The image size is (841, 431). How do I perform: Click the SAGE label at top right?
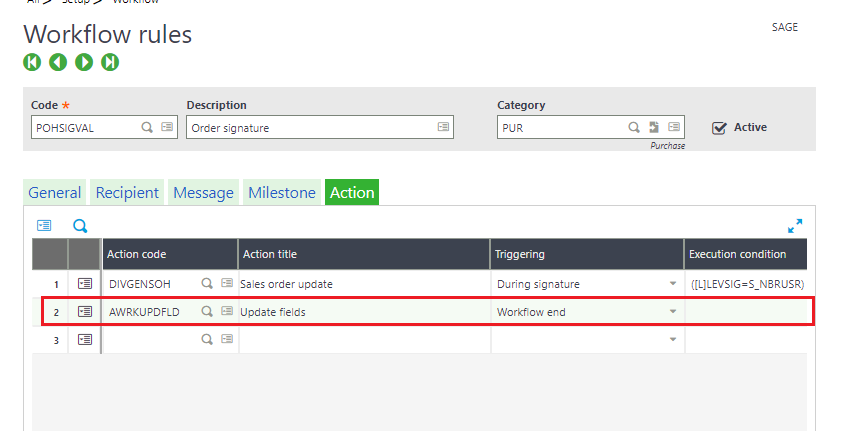click(785, 27)
